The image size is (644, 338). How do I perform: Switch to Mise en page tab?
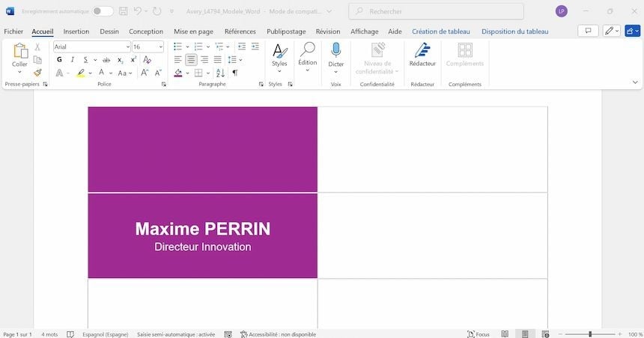(193, 31)
